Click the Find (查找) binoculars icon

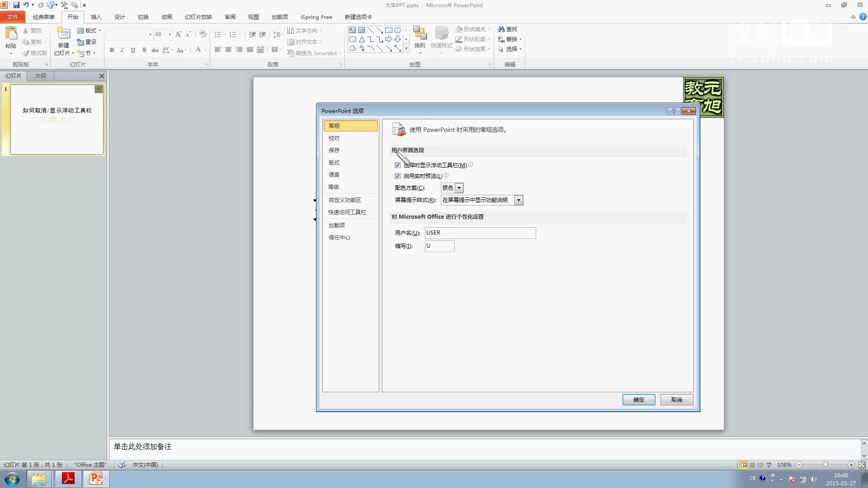click(x=501, y=29)
